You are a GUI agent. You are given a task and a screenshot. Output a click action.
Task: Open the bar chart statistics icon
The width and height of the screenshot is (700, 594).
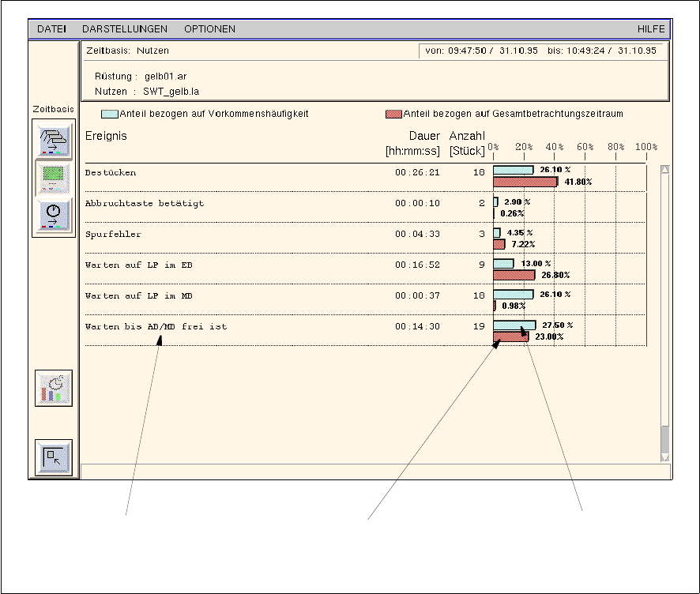54,388
